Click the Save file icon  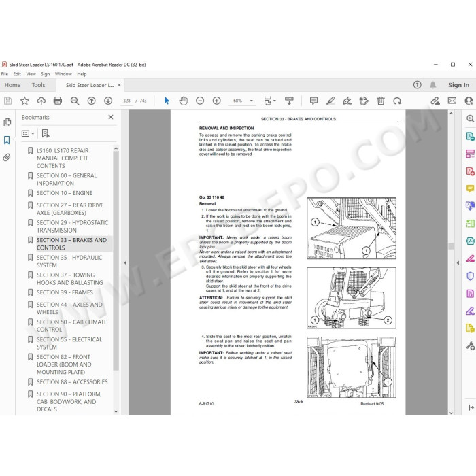pyautogui.click(x=8, y=101)
